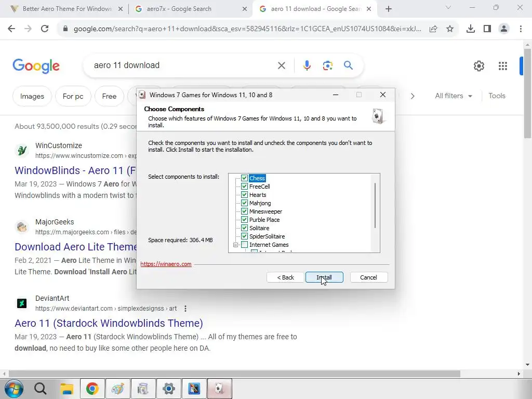The height and width of the screenshot is (399, 532).
Task: Open DeviantArt result options menu
Action: click(x=185, y=309)
